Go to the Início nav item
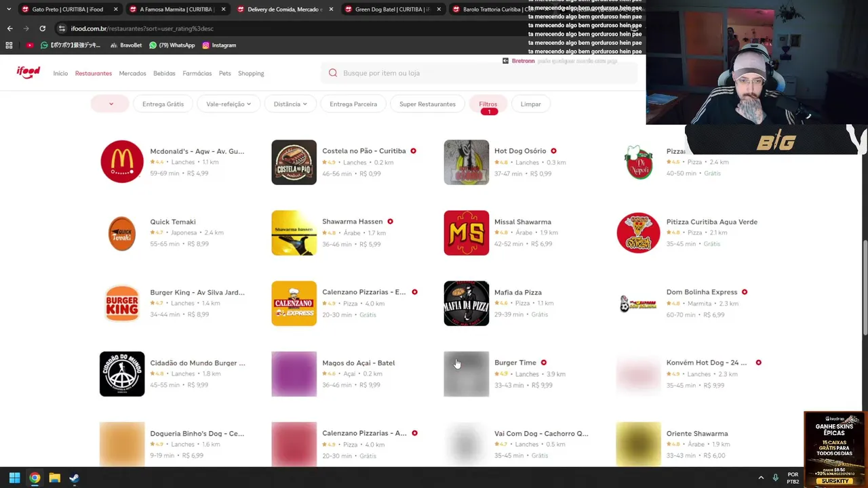The image size is (868, 488). click(x=60, y=73)
